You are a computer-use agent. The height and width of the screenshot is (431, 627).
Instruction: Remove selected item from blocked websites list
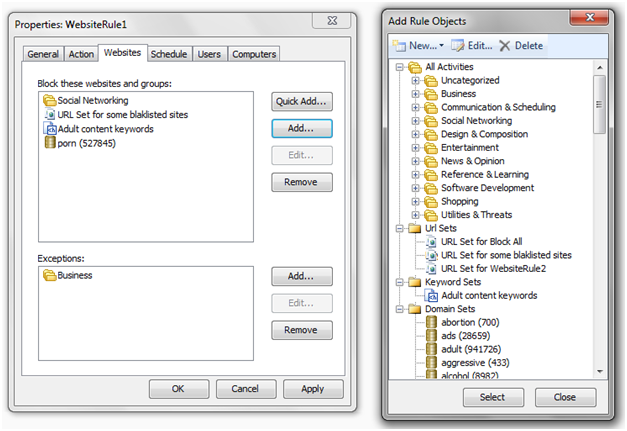click(302, 182)
